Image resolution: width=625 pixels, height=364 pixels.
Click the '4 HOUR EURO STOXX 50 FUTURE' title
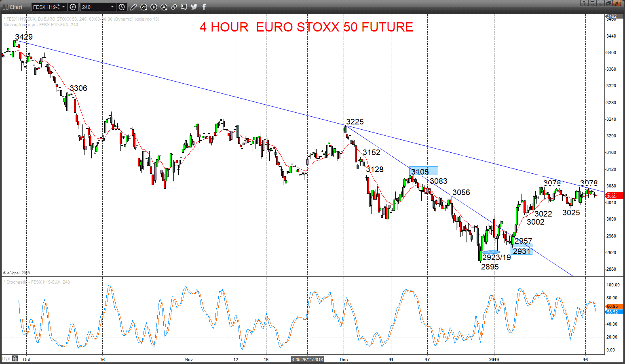306,27
